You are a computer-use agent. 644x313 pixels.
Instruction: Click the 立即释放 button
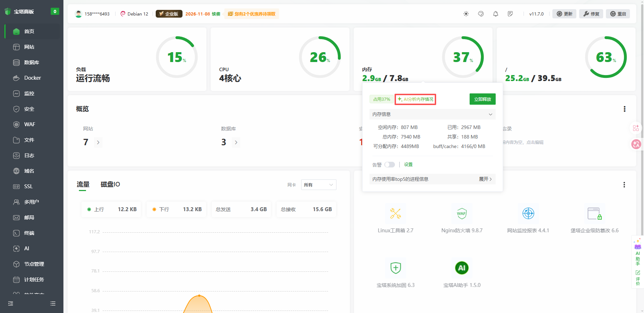[x=482, y=99]
